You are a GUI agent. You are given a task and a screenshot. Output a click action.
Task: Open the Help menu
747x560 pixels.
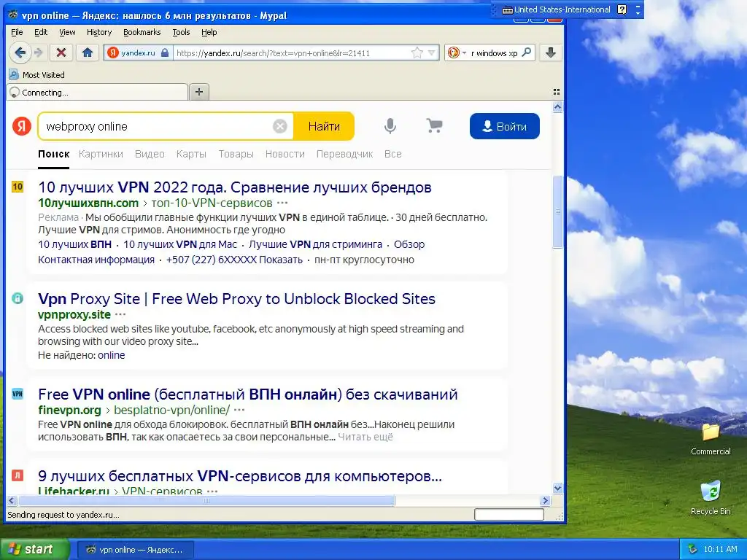point(209,32)
